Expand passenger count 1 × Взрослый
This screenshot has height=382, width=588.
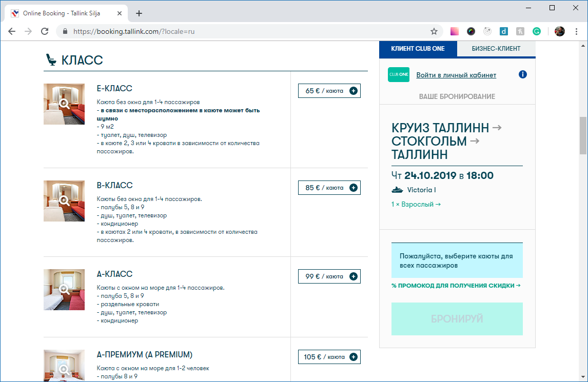[416, 204]
